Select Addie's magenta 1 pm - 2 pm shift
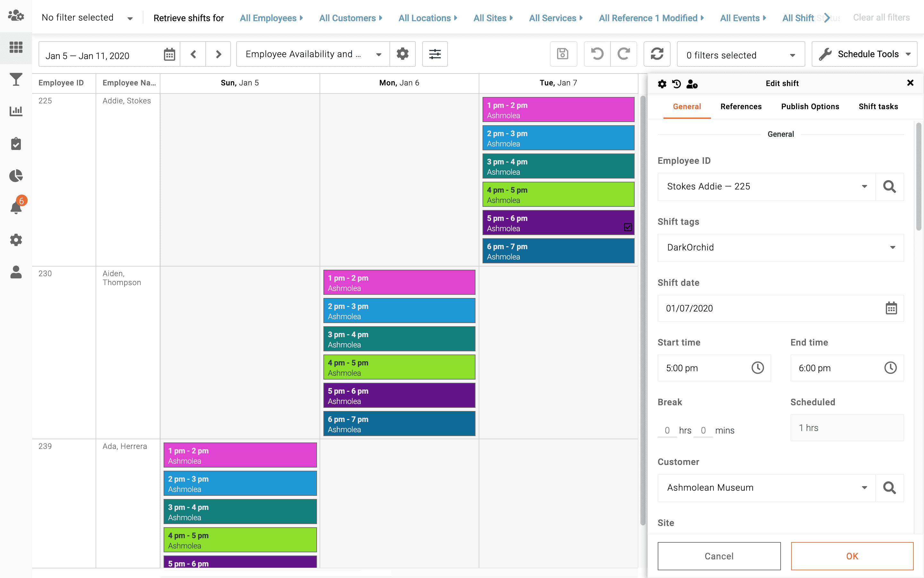 coord(558,110)
